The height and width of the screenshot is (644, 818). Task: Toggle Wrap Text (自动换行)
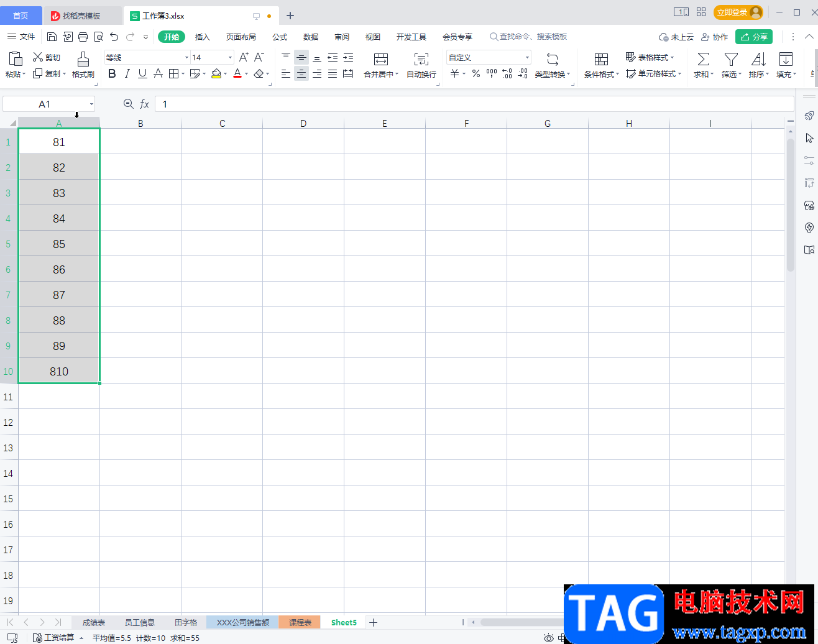click(421, 66)
